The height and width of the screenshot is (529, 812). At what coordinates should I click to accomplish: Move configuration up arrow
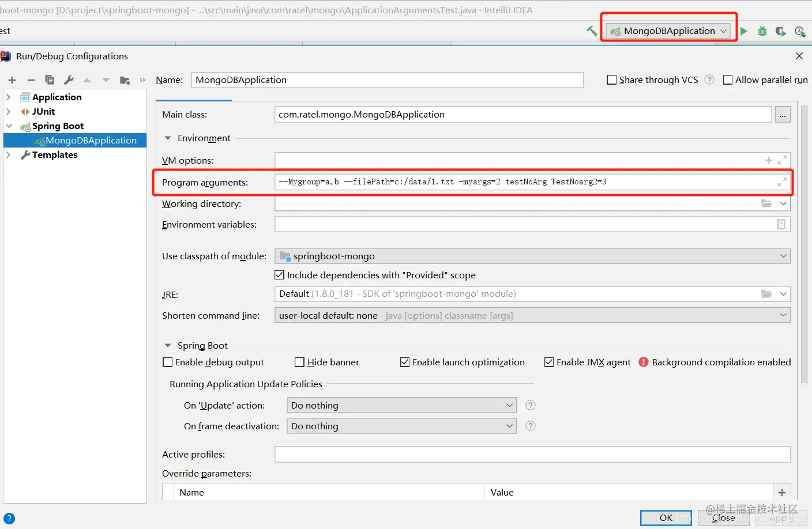pos(87,80)
